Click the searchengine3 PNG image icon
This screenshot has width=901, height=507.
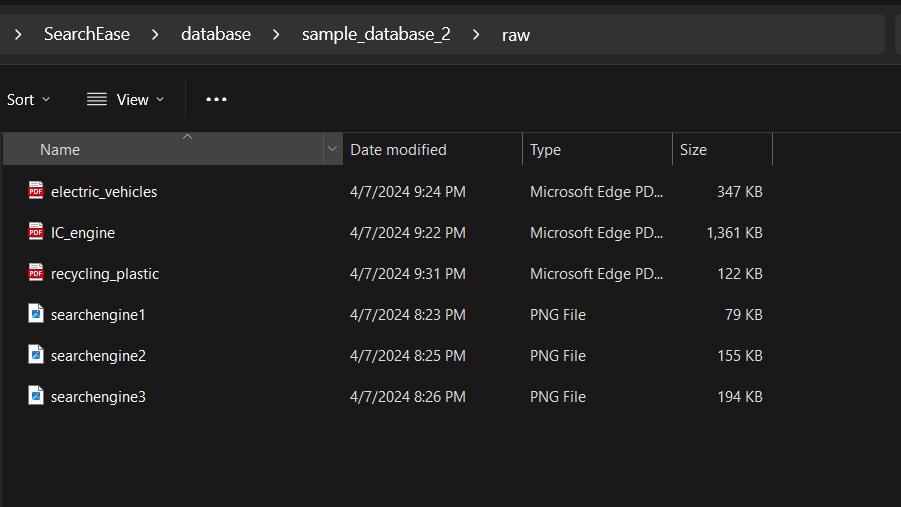tap(36, 396)
